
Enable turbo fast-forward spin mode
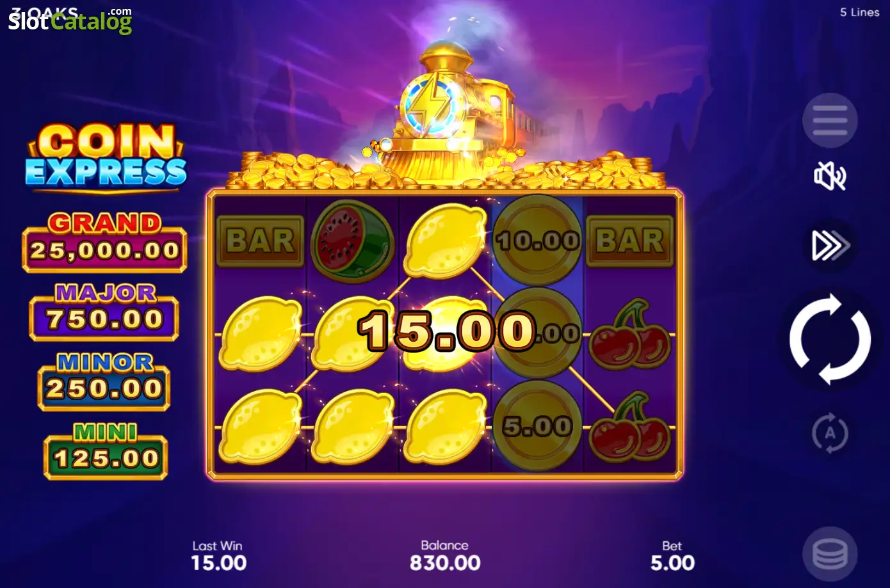(x=830, y=245)
